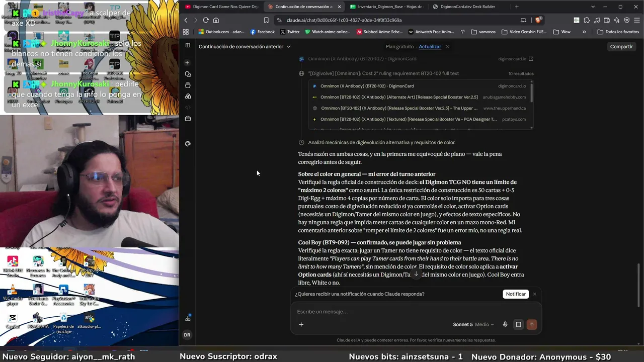Viewport: 644px width, 362px height.
Task: Close the active Claude conversation tab
Action: (340, 7)
